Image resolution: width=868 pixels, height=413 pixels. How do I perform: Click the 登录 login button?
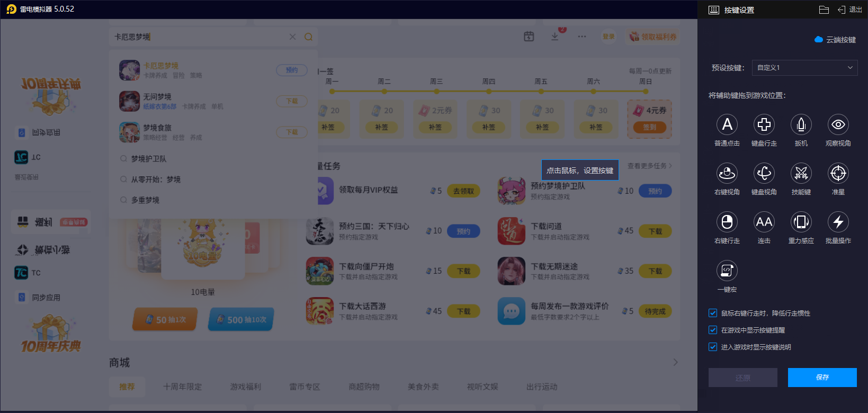click(x=609, y=37)
